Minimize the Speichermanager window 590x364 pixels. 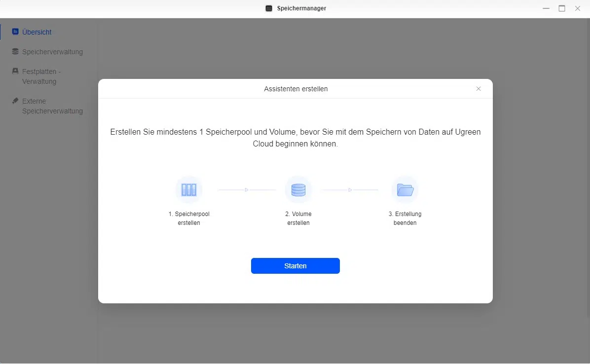point(546,8)
